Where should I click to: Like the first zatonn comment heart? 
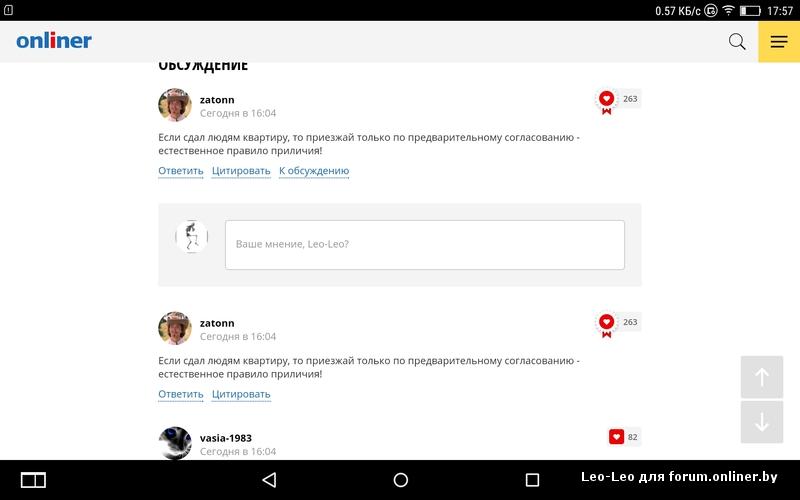[x=606, y=98]
